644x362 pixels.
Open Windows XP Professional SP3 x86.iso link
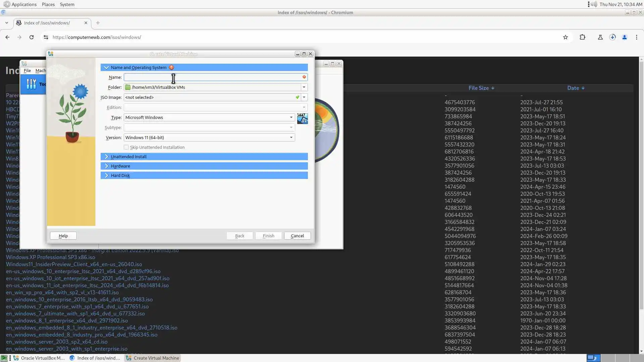[50, 257]
